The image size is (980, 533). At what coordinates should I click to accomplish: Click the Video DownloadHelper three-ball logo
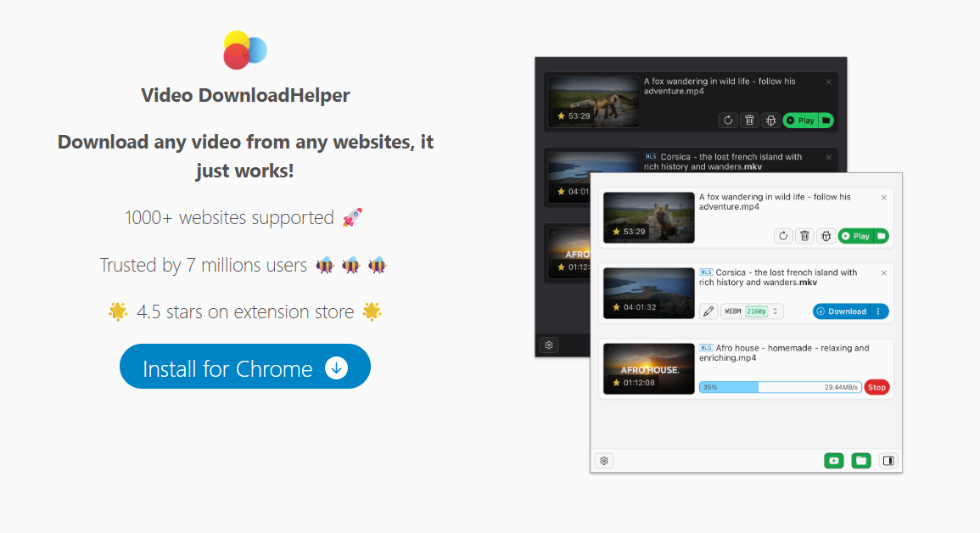tap(245, 50)
